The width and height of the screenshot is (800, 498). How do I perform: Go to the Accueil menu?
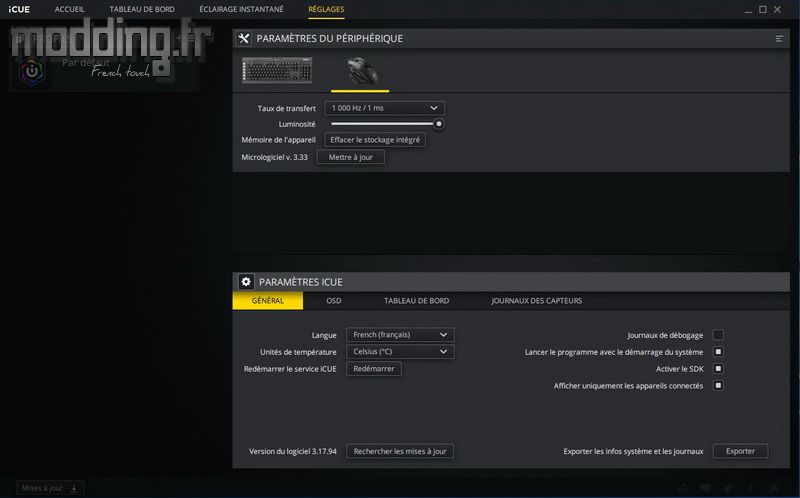tap(70, 9)
